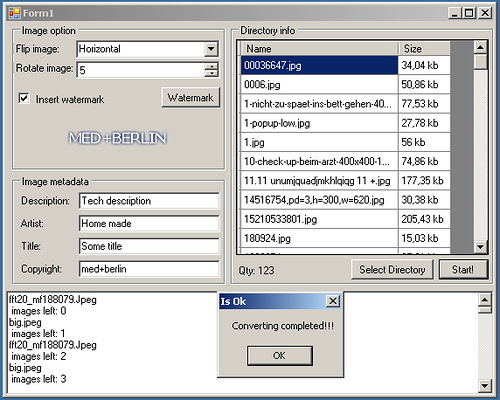
Task: Select the 1-popup-low.jpg file row
Action: 345,123
